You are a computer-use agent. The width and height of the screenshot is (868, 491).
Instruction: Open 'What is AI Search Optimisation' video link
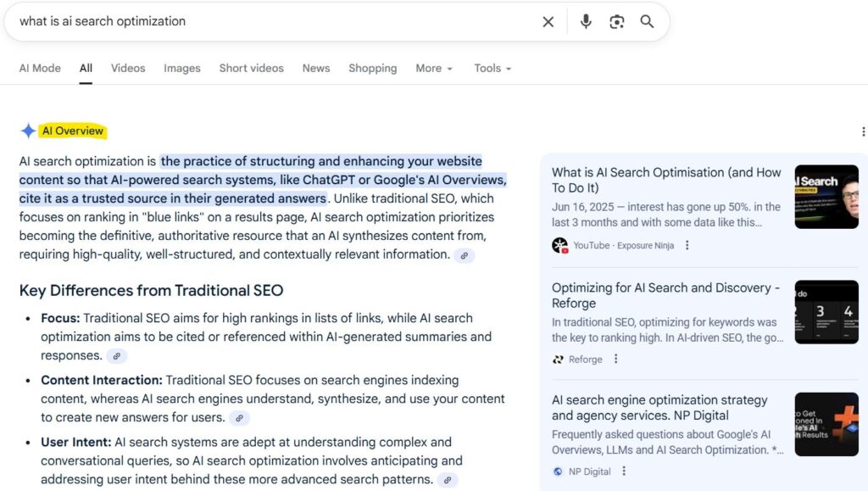point(665,180)
